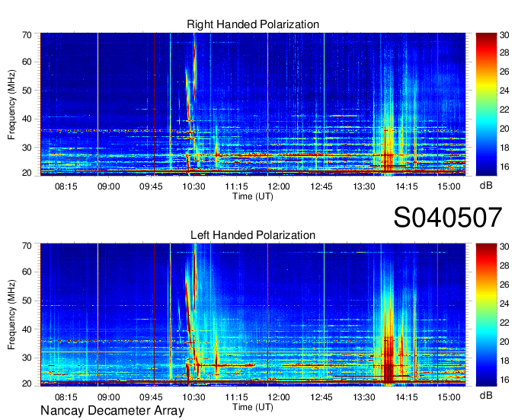Click the 13:30 tick on the top plot

[x=364, y=186]
